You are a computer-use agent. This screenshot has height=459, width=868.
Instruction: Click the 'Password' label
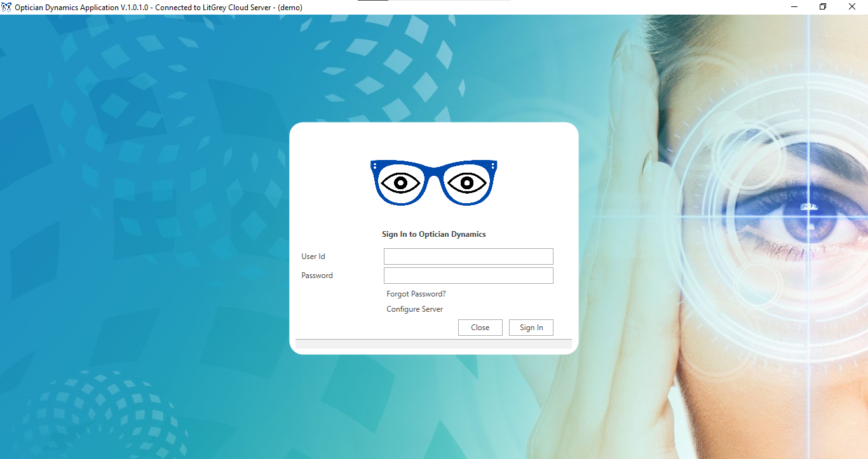(317, 276)
